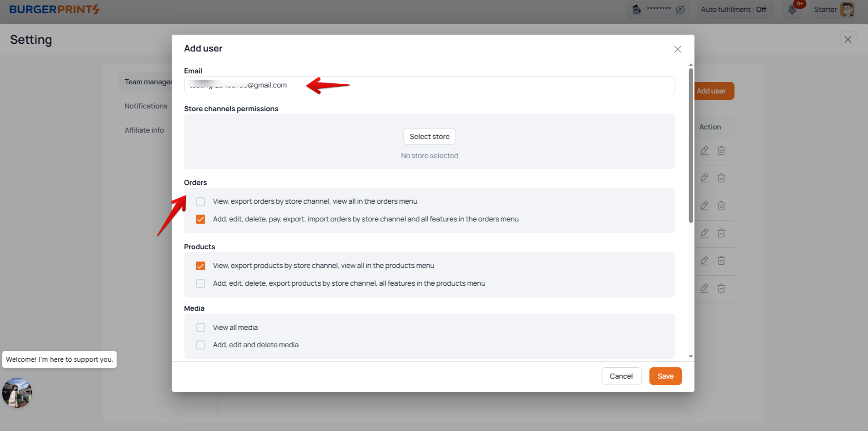This screenshot has width=868, height=431.
Task: Close the Add user dialog
Action: coord(677,49)
